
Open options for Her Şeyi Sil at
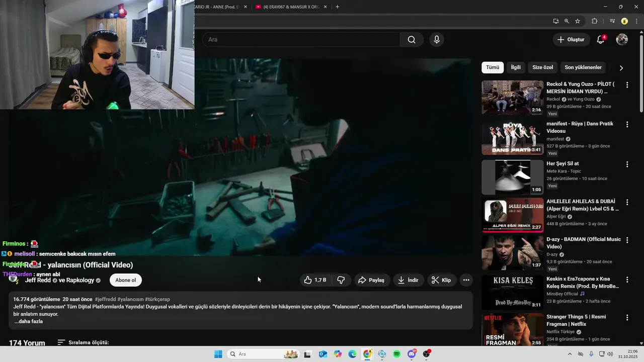coord(627,164)
